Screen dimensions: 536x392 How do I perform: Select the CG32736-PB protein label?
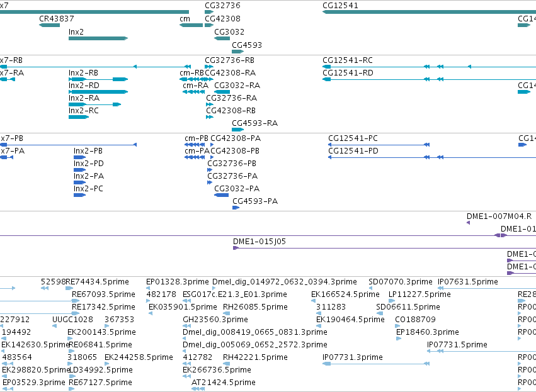[x=232, y=164]
